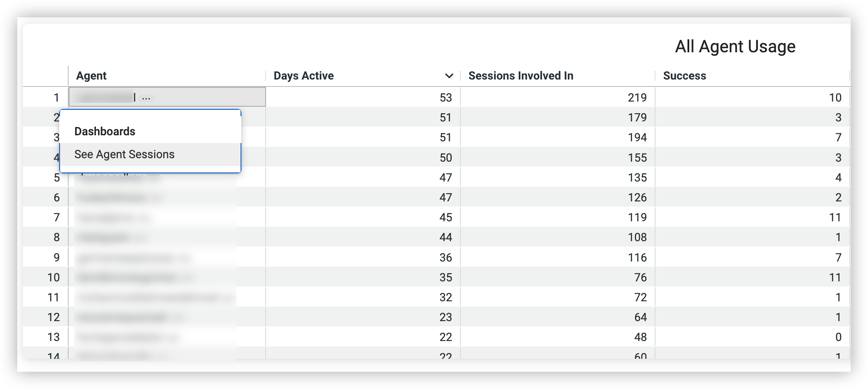This screenshot has width=868, height=389.
Task: Toggle Days Active sort chevron
Action: pos(449,76)
